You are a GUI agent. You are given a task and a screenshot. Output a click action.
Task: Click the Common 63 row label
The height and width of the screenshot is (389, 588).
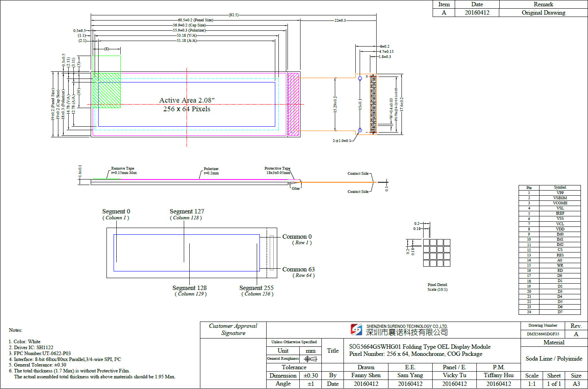tap(298, 269)
